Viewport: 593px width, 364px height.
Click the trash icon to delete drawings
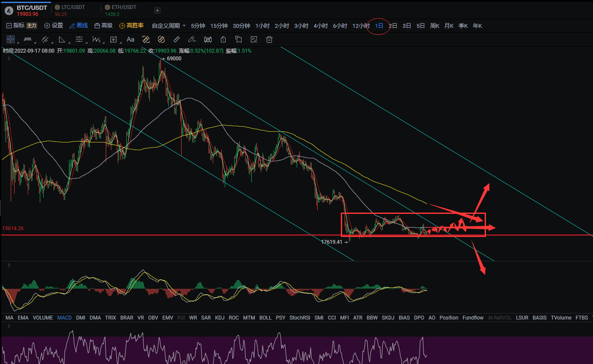pos(269,40)
